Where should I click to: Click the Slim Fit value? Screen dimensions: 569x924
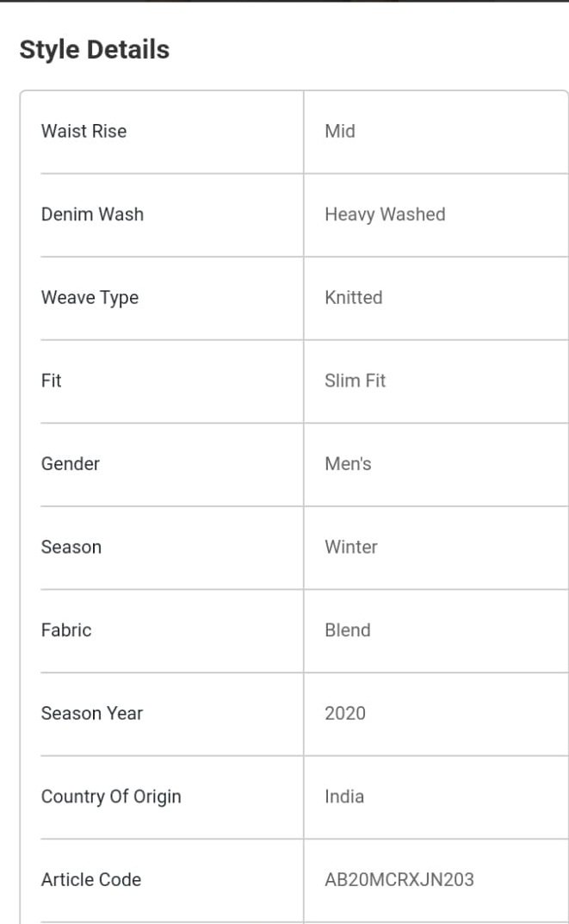click(356, 380)
